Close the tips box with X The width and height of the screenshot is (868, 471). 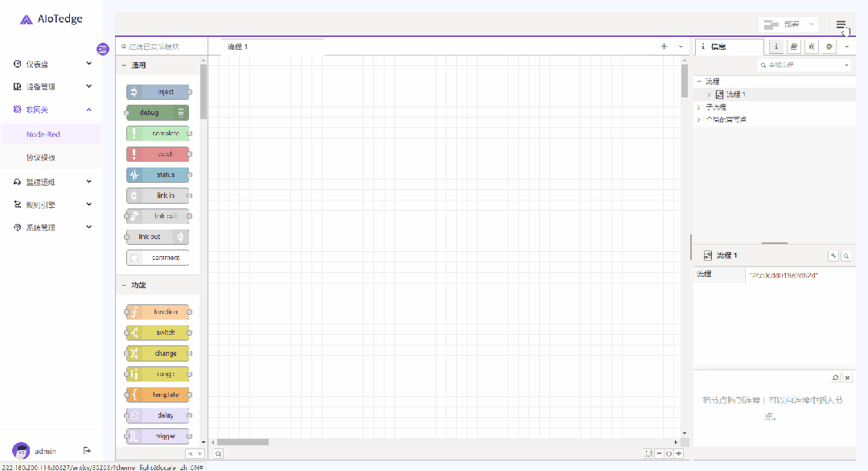847,378
